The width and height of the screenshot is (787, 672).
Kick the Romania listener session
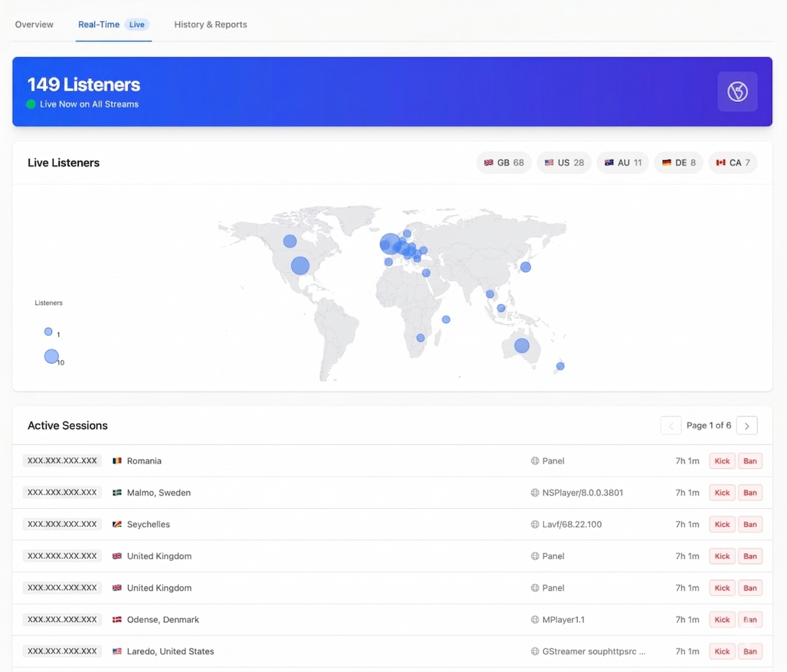722,461
